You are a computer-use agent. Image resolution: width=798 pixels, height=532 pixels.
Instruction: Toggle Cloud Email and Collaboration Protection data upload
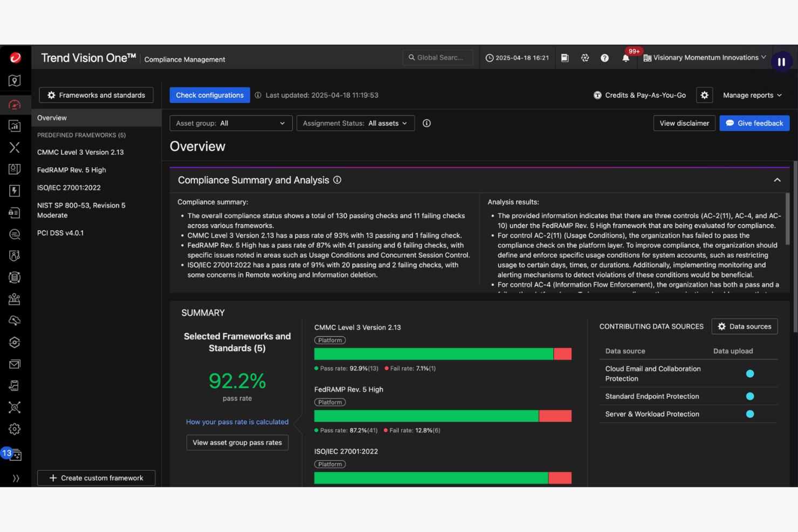tap(750, 374)
